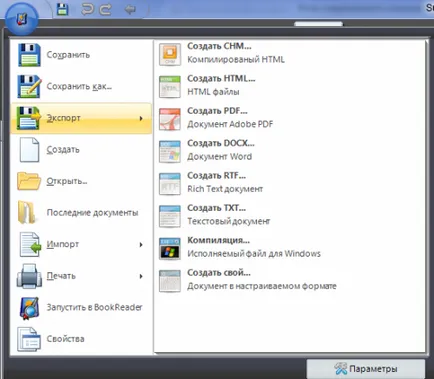
Task: Click the Создать CHM... title
Action: click(219, 46)
